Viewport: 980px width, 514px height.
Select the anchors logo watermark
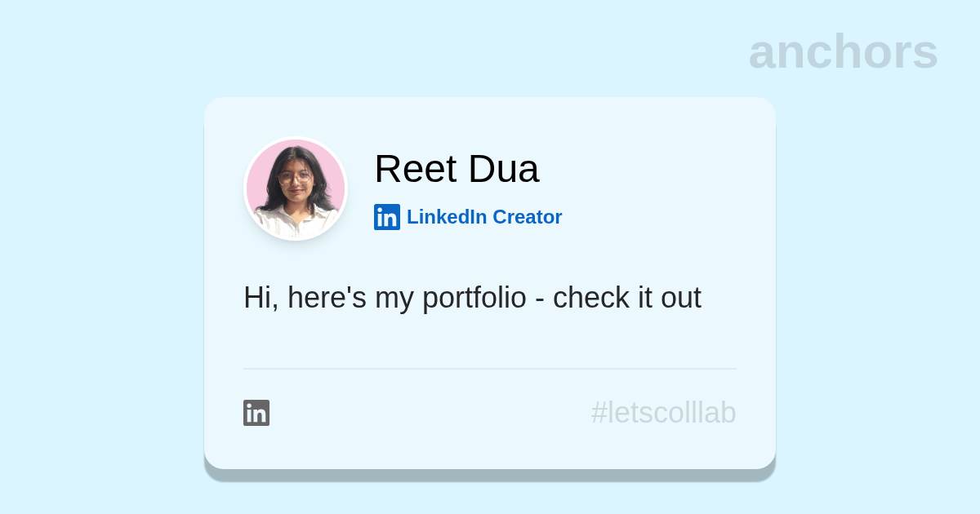tap(843, 51)
